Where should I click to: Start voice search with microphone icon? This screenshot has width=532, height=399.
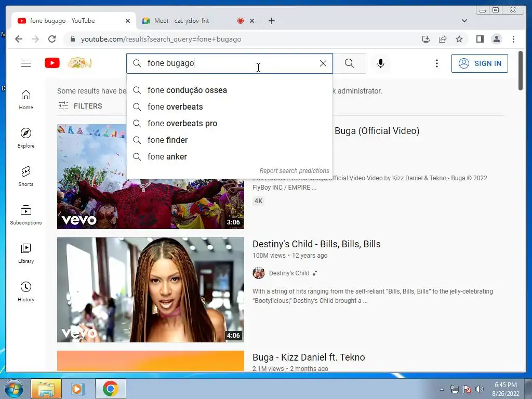[381, 63]
